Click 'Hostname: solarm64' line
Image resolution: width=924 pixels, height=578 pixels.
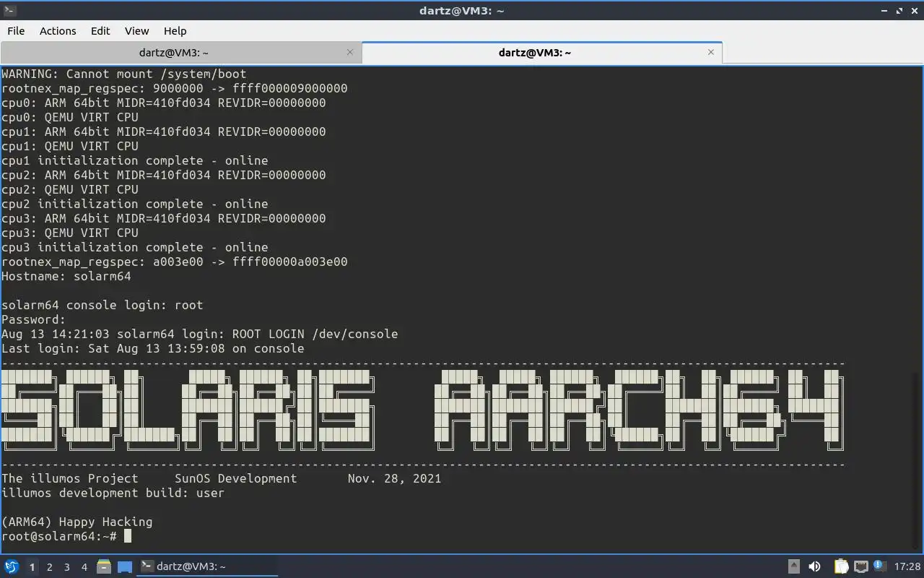coord(66,276)
